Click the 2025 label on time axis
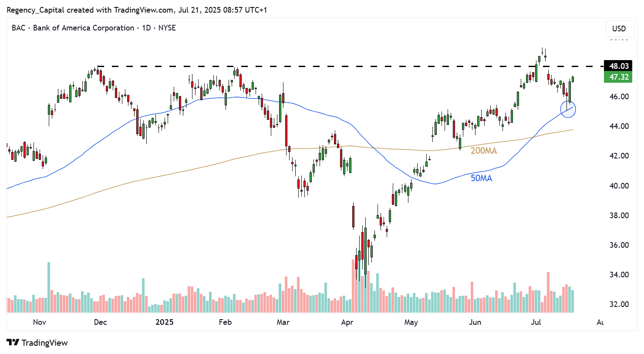Screen dimensions: 644x354 [x=165, y=322]
